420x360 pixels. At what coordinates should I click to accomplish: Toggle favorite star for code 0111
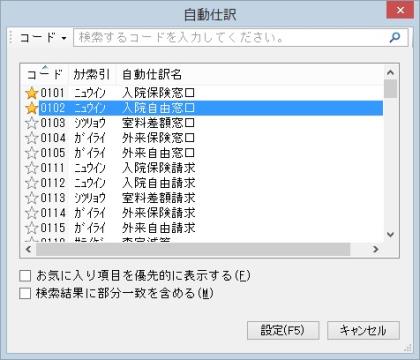pyautogui.click(x=32, y=168)
